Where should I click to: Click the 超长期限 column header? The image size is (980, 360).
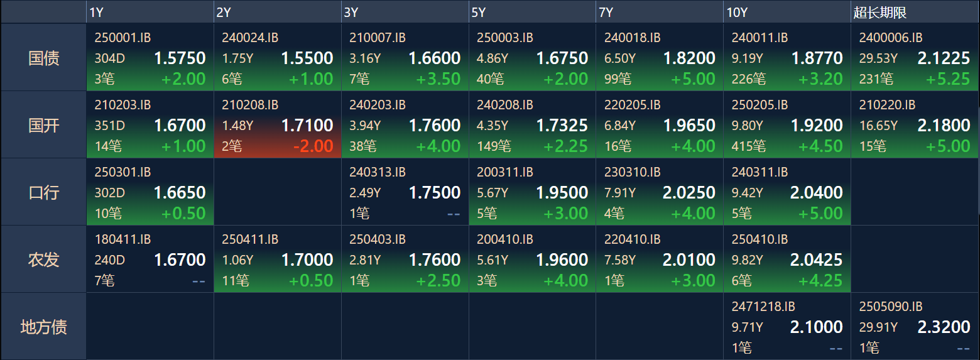pyautogui.click(x=915, y=12)
